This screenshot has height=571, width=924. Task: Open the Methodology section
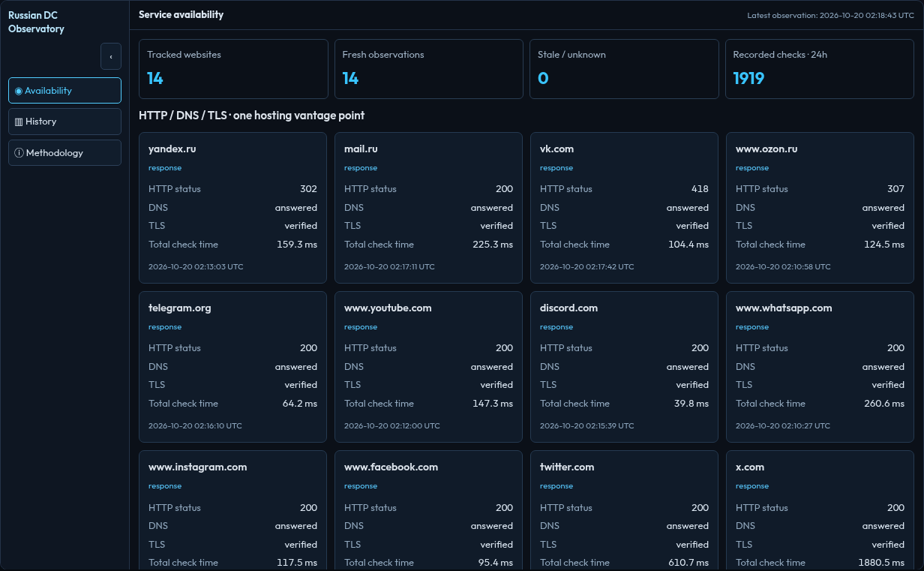pos(64,152)
